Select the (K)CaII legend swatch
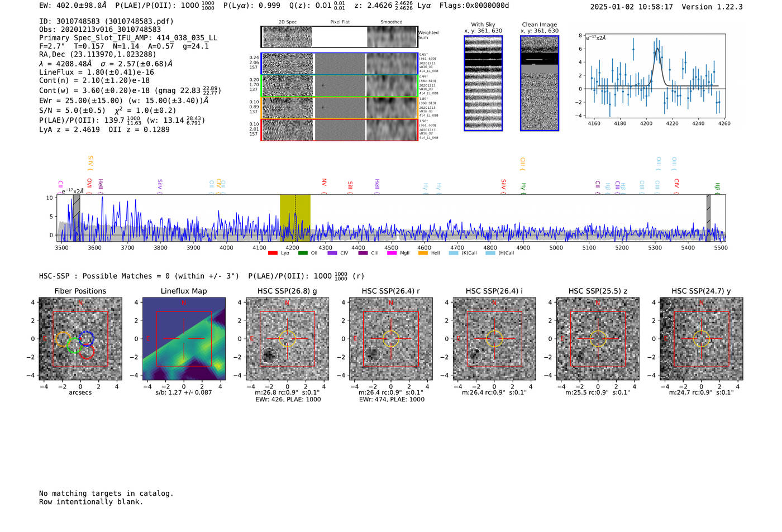 [x=454, y=253]
